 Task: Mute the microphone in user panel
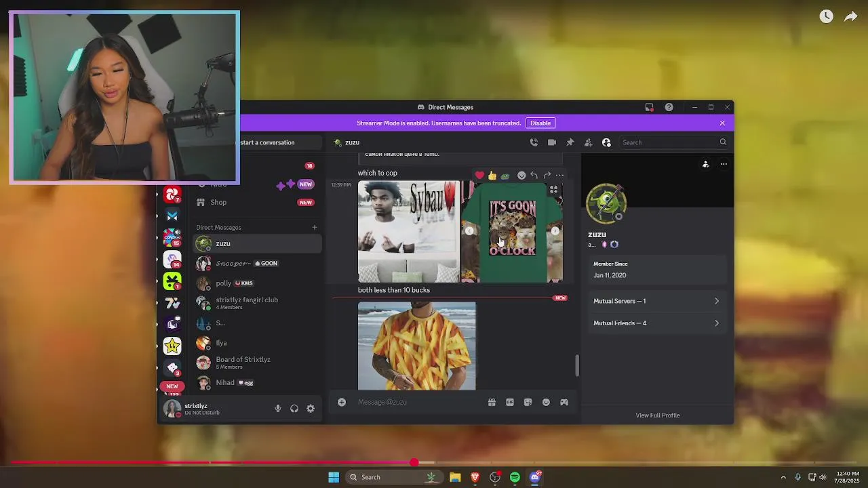click(277, 409)
